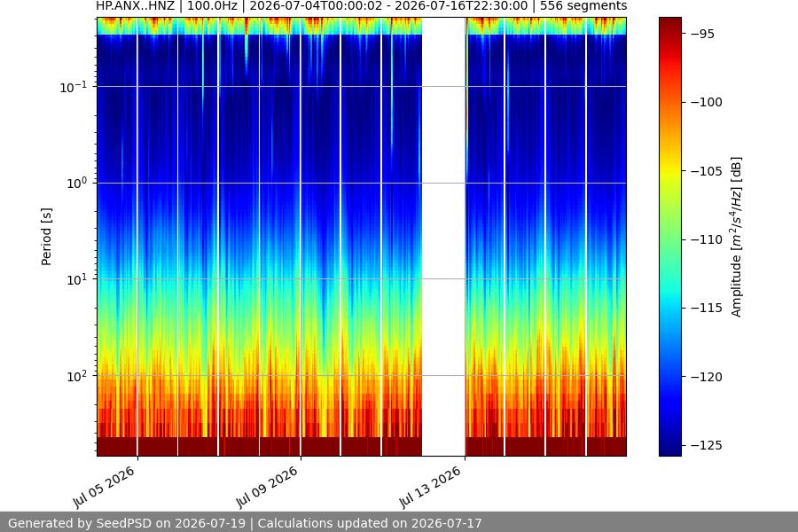Click the colorbar Amplitude [dB] axis label
Viewport: 798px width, 532px height.
(x=736, y=237)
